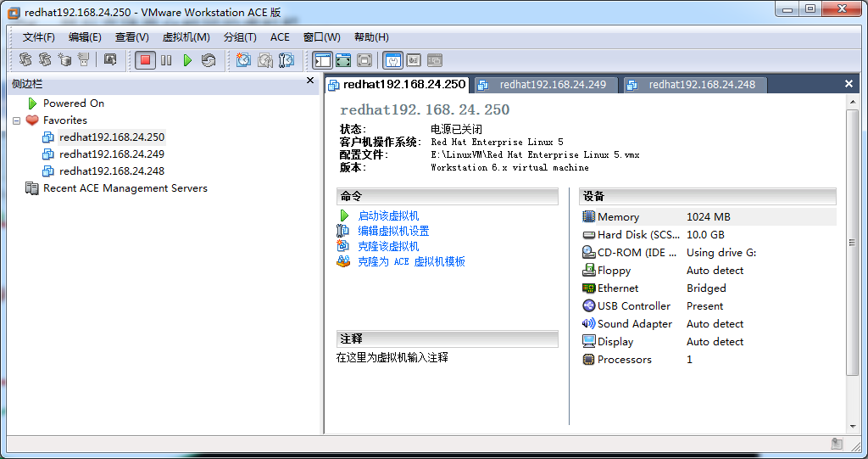Click the green Power On play button
This screenshot has height=459, width=868.
pos(187,60)
